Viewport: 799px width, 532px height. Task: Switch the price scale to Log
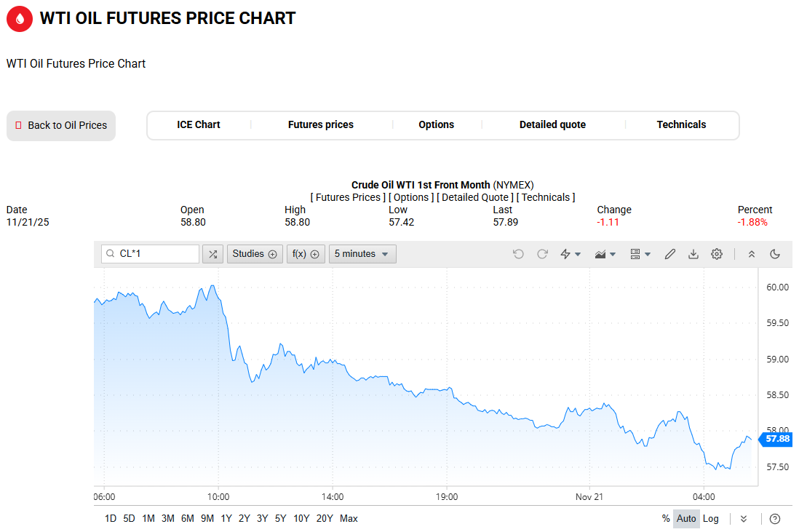[711, 519]
